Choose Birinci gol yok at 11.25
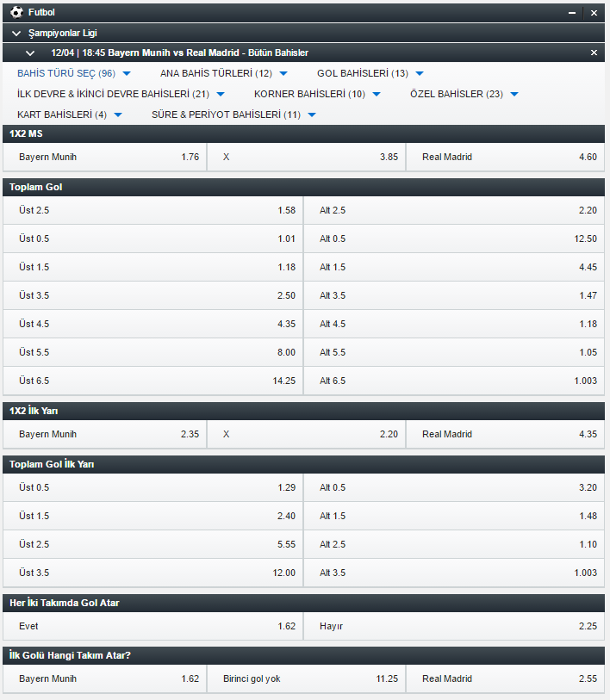 [306, 678]
